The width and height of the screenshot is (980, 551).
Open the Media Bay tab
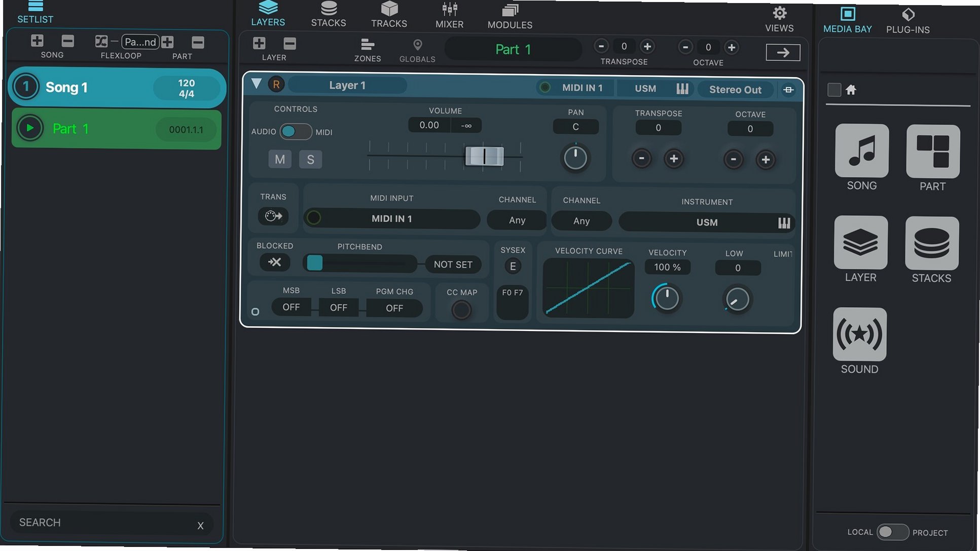[x=848, y=20]
